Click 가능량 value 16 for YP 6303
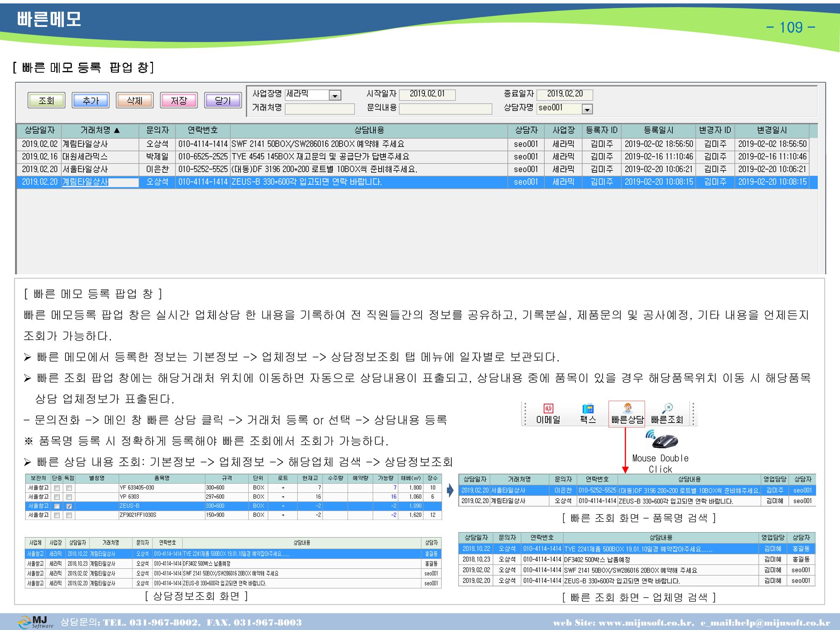This screenshot has width=840, height=630. [x=385, y=497]
